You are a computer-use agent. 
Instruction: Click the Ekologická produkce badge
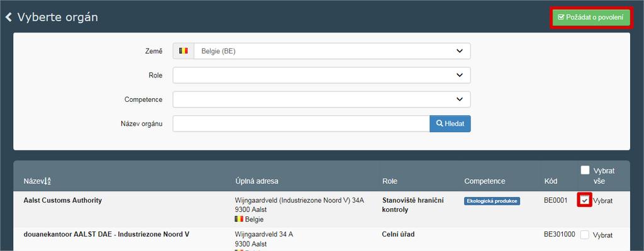tap(492, 201)
